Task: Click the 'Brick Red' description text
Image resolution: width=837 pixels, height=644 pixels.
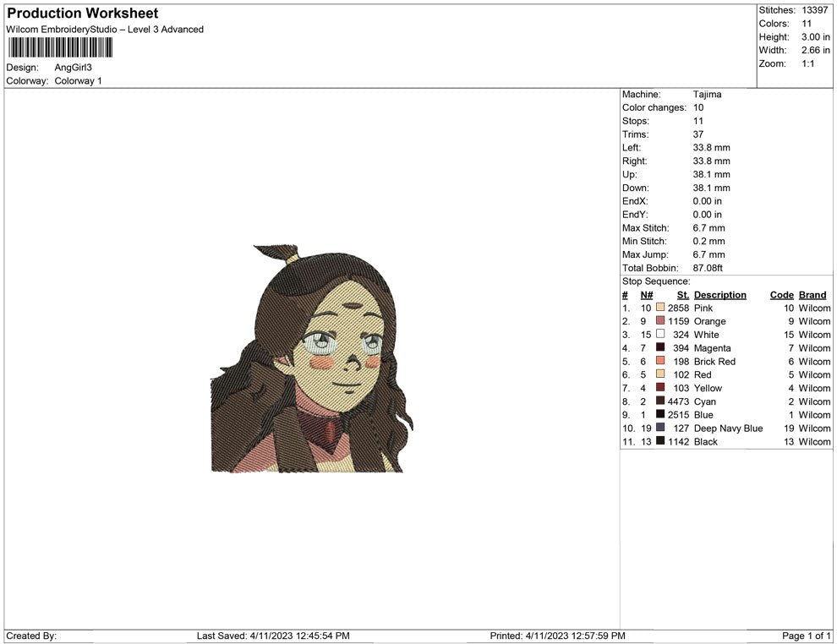Action: 714,361
